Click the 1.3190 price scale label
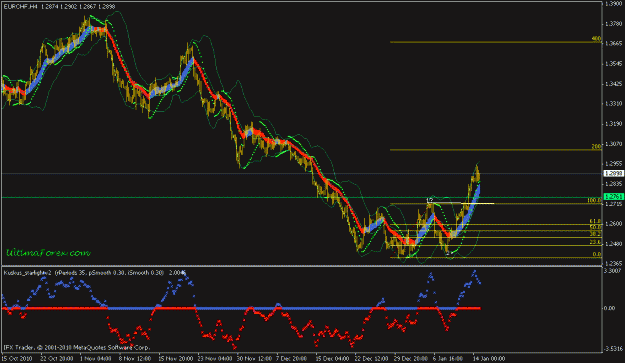This screenshot has height=363, width=625. 613,124
